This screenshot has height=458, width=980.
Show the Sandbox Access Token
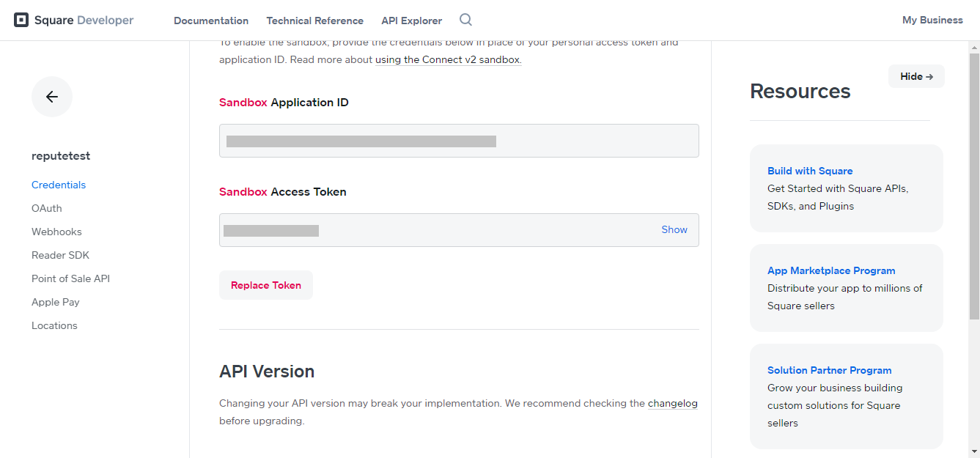(x=674, y=229)
